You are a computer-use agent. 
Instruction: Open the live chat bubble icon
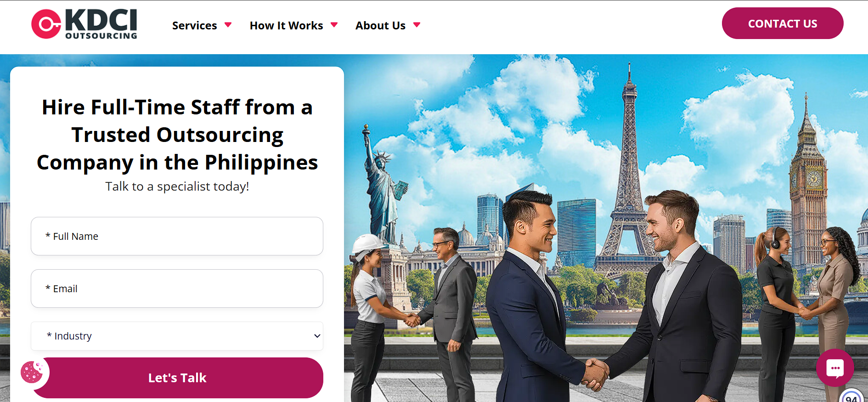[x=835, y=368]
